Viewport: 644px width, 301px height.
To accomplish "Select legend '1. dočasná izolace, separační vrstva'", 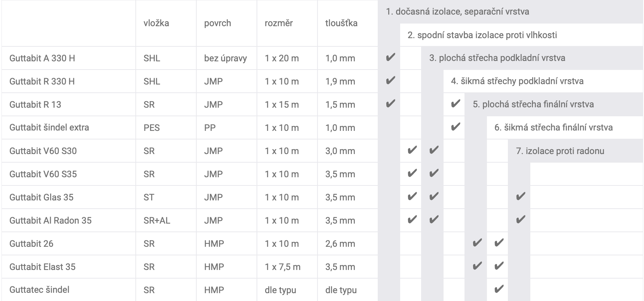I will [457, 12].
